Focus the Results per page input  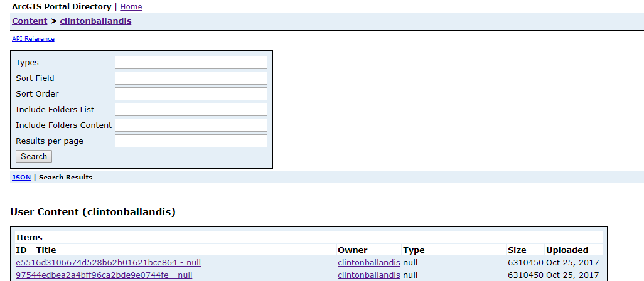point(191,140)
